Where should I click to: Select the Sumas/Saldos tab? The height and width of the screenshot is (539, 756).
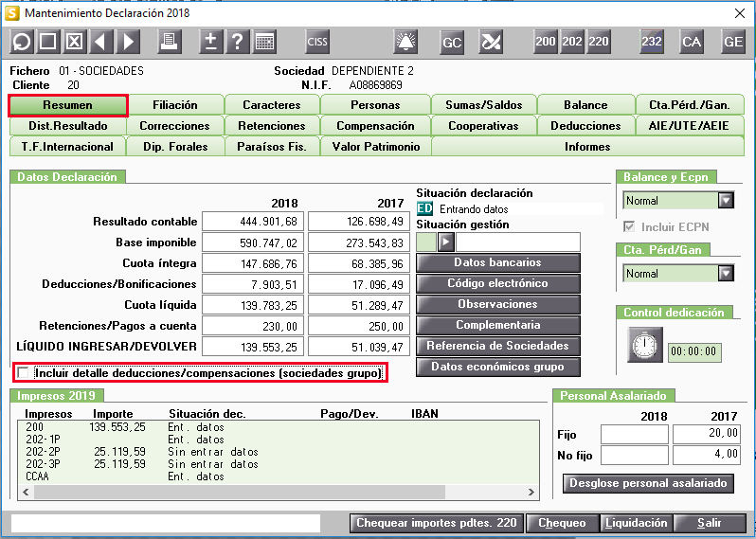click(x=483, y=105)
